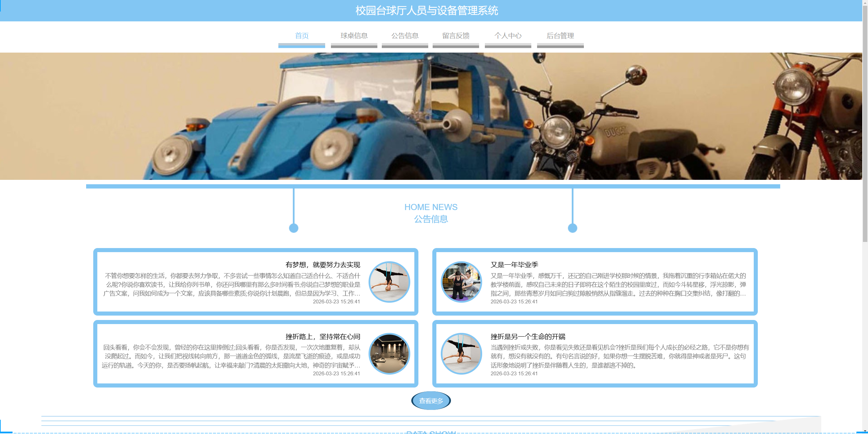
Task: Navigate to 后台管理
Action: (560, 36)
